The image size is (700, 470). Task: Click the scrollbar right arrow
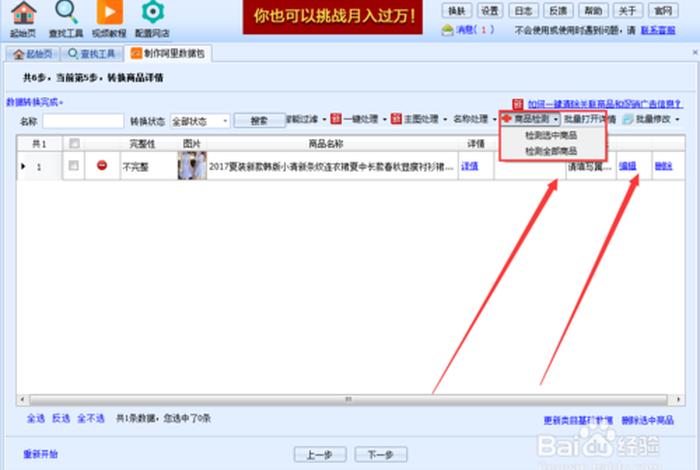[x=678, y=399]
